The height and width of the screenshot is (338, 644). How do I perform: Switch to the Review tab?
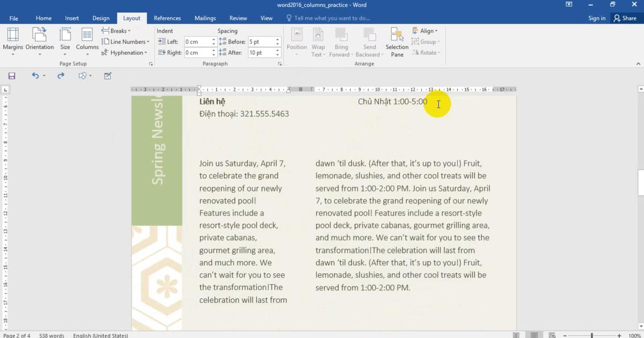coord(238,18)
